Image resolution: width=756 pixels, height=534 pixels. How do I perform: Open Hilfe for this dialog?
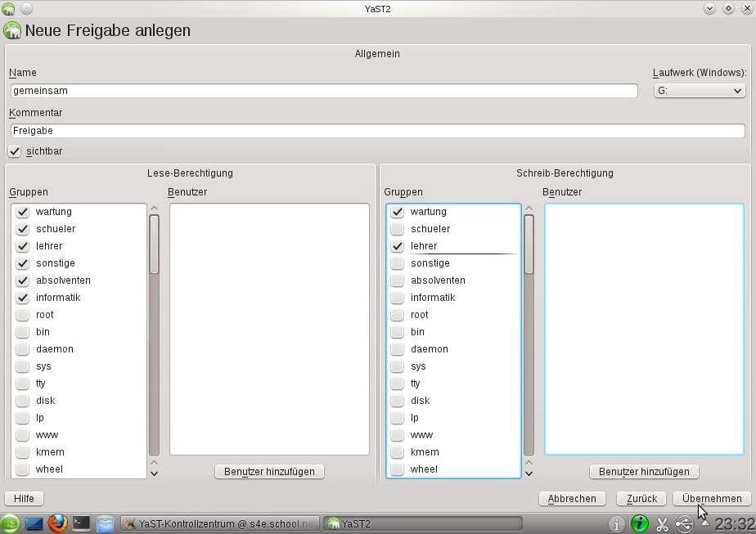pyautogui.click(x=24, y=499)
